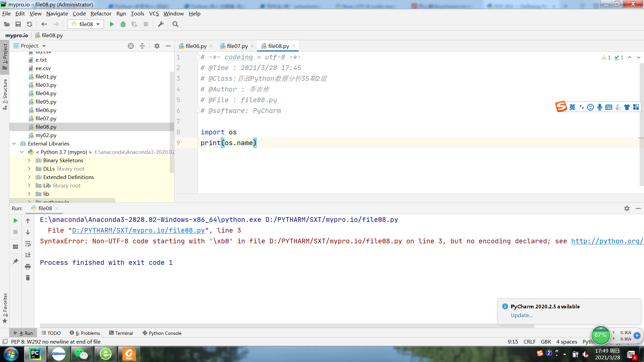Toggle soft-wrap in Run output
The width and height of the screenshot is (644, 362).
(x=28, y=244)
